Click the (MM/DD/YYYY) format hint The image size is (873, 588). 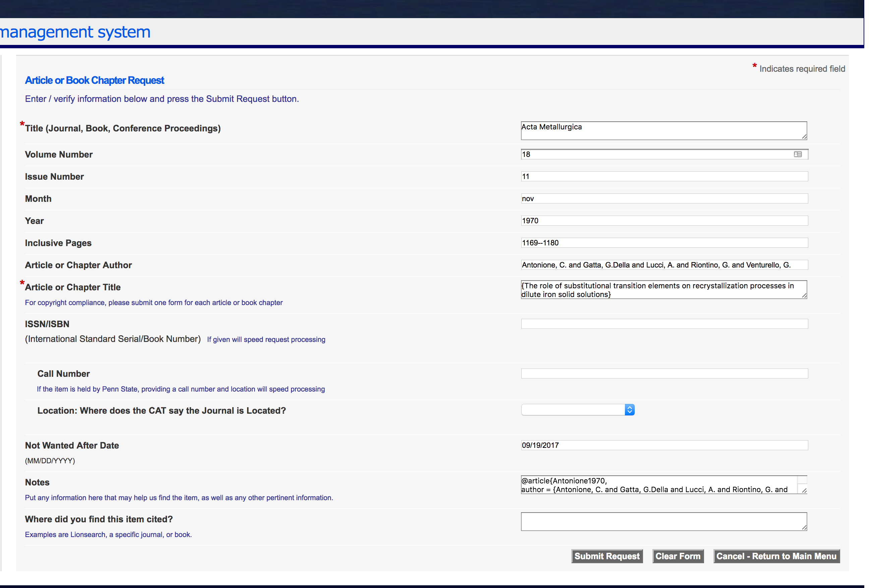(x=50, y=461)
